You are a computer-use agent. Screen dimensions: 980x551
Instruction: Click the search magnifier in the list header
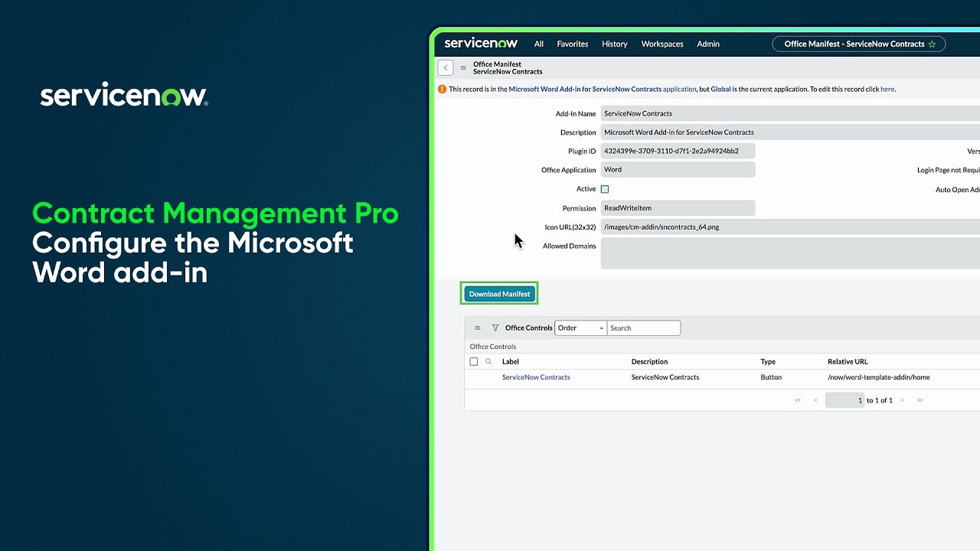[x=488, y=361]
